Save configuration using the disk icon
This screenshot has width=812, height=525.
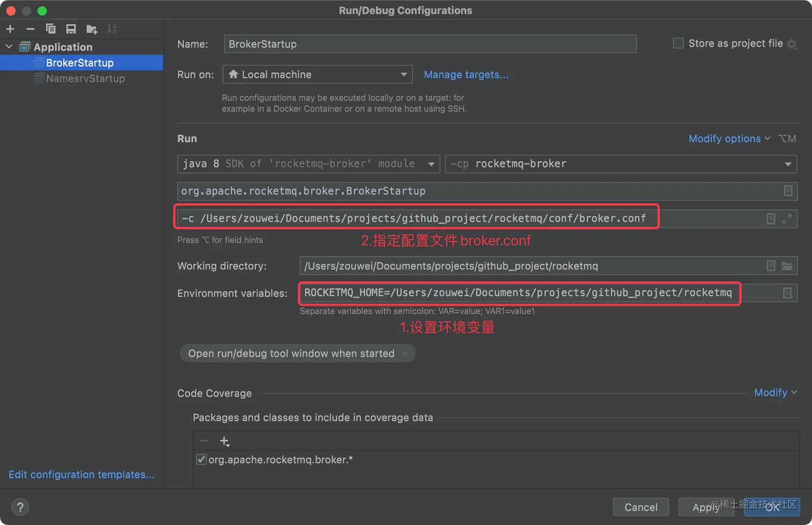point(71,29)
